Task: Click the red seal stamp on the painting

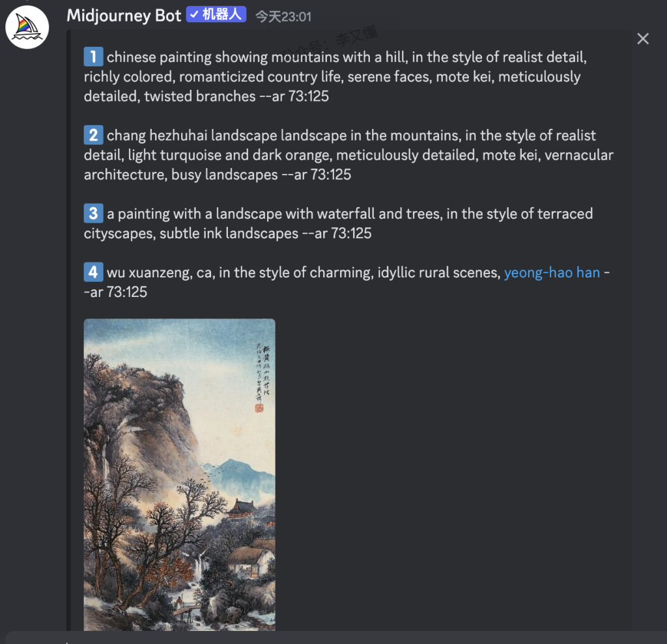Action: [x=259, y=408]
